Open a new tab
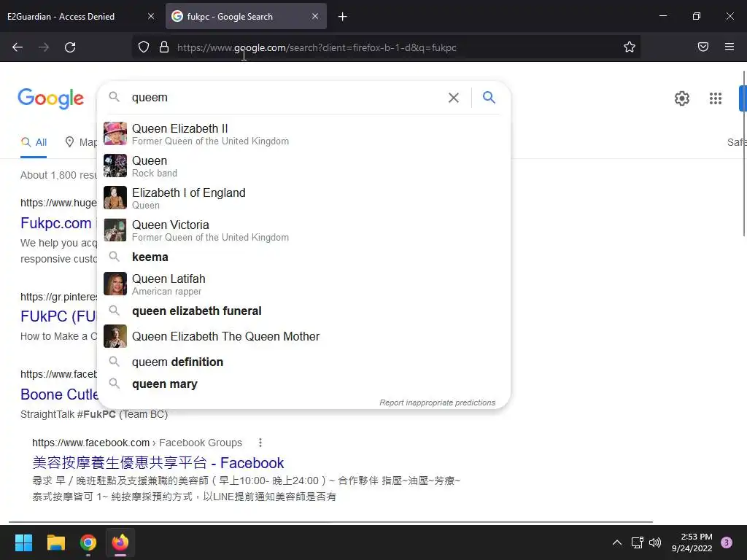The image size is (747, 560). click(343, 17)
